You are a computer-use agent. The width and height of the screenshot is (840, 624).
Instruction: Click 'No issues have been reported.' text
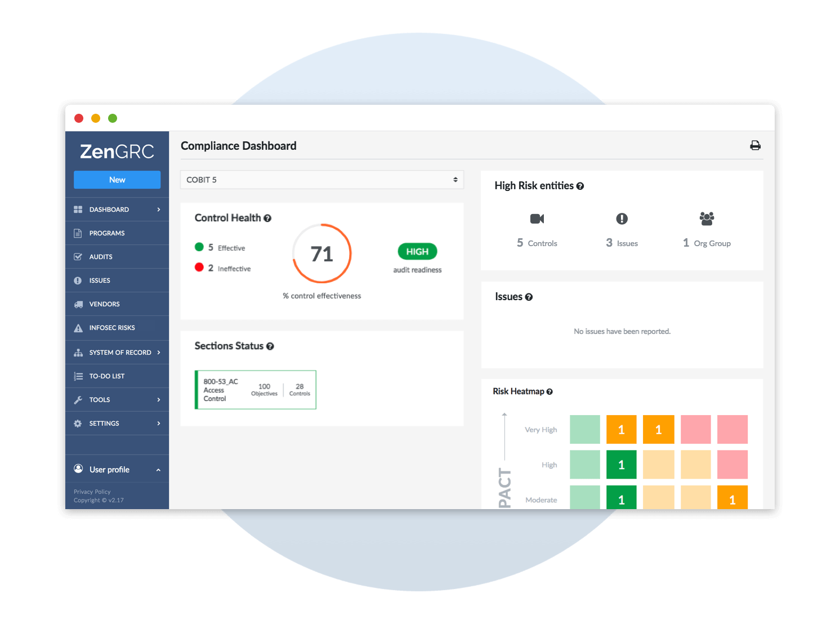point(622,331)
